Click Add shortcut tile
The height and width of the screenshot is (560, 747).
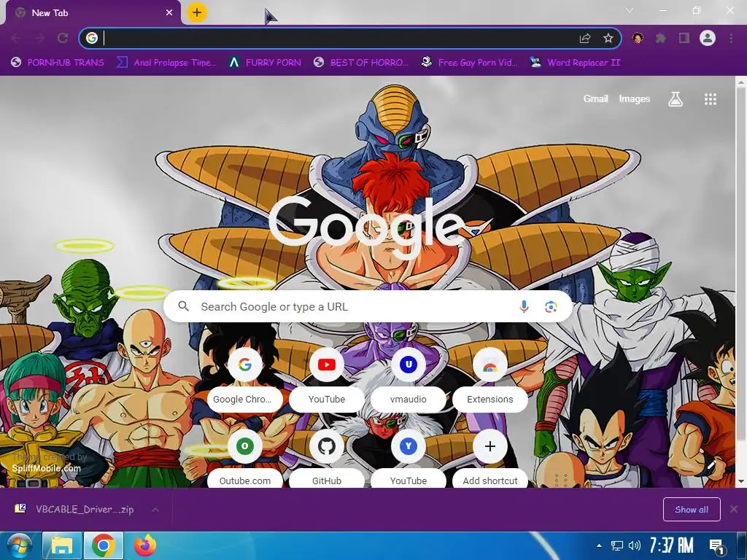(x=489, y=459)
